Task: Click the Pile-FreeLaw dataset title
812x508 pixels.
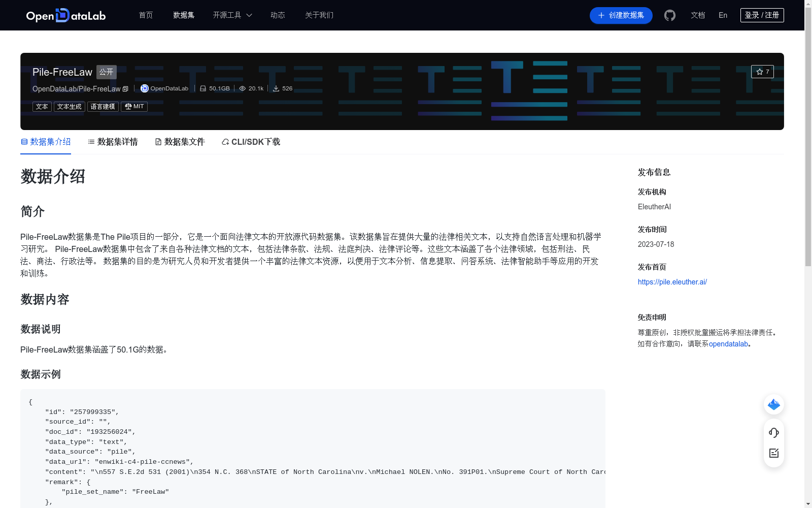Action: tap(62, 72)
